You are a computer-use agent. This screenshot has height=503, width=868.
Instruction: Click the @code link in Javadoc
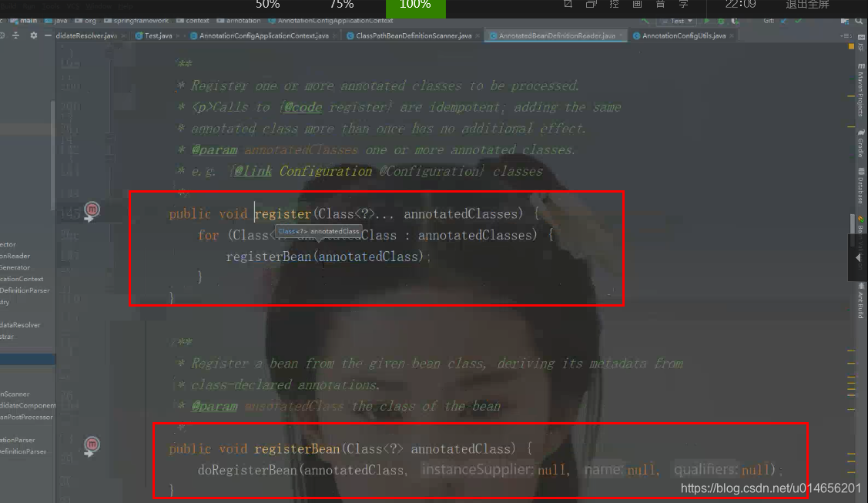tap(302, 107)
